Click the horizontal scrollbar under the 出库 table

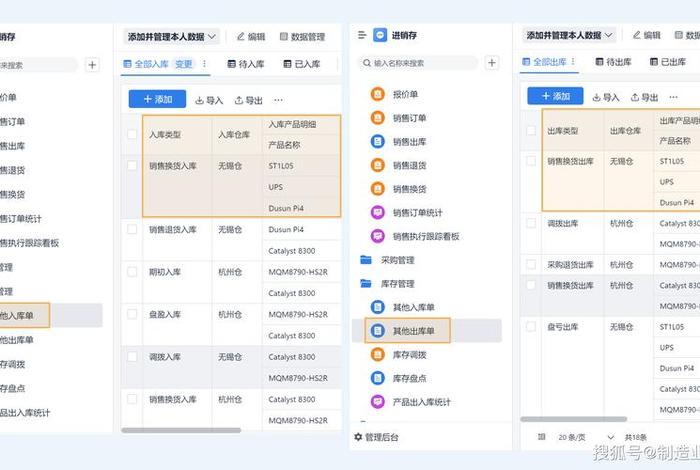pos(574,419)
